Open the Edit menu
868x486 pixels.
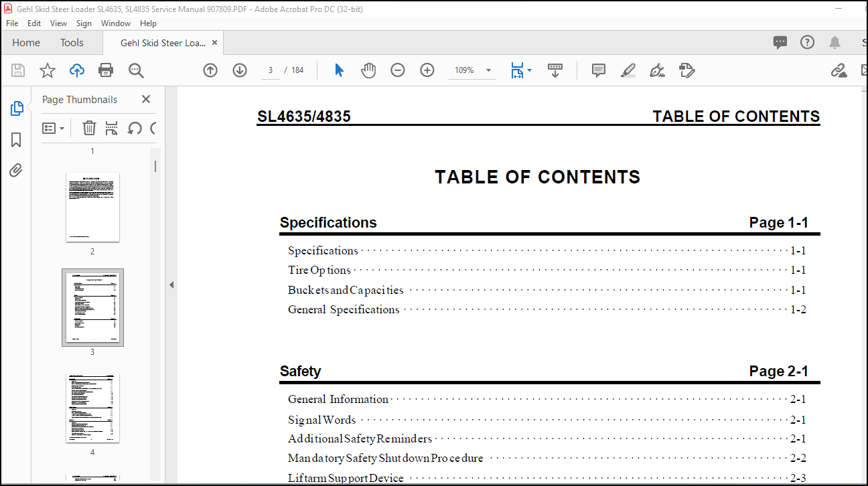34,23
